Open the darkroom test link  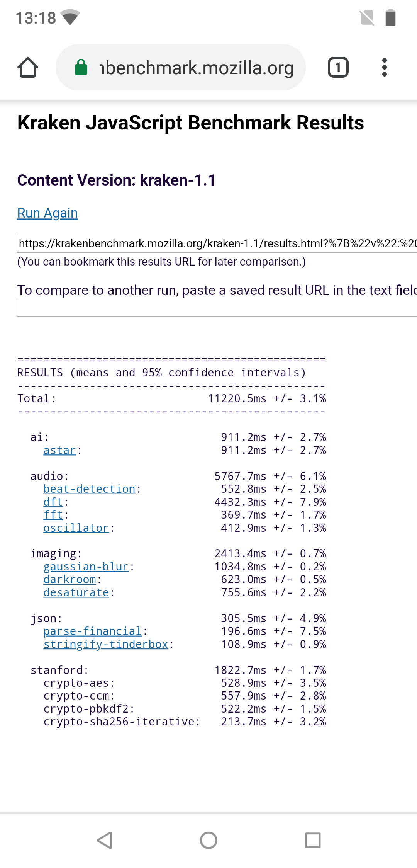[x=69, y=579]
